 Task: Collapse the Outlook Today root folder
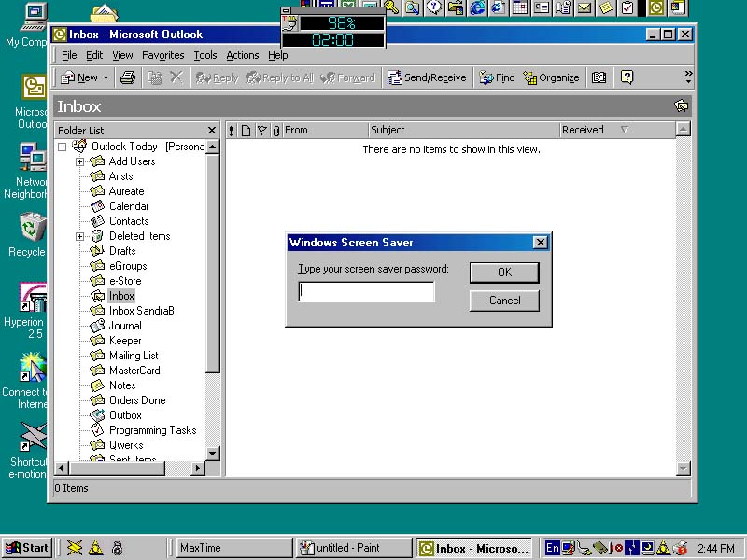pyautogui.click(x=62, y=147)
